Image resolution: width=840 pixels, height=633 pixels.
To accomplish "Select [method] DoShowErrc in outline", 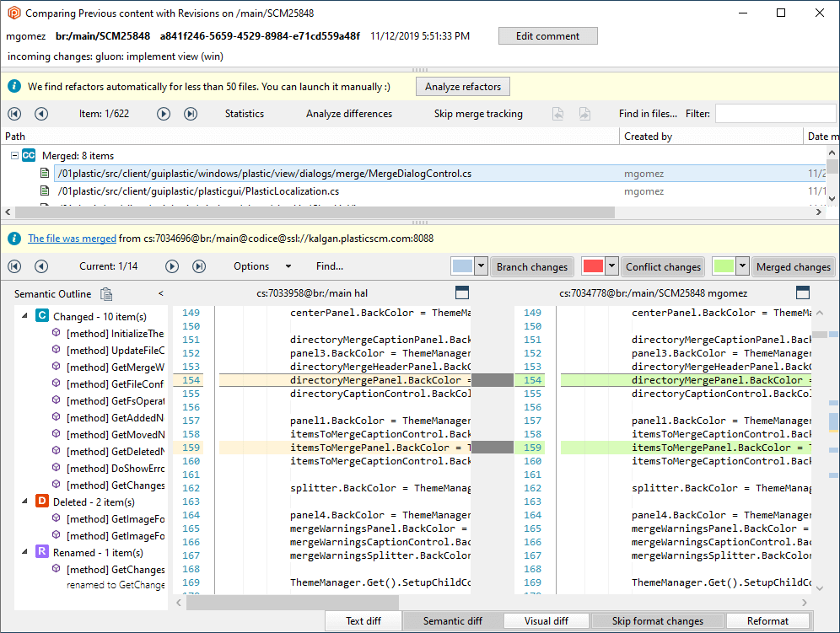I will pyautogui.click(x=116, y=468).
